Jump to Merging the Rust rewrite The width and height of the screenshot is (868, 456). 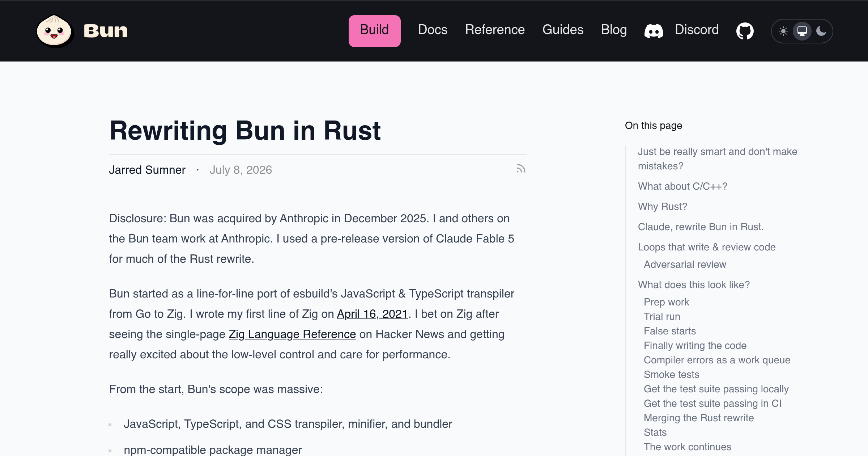tap(699, 418)
